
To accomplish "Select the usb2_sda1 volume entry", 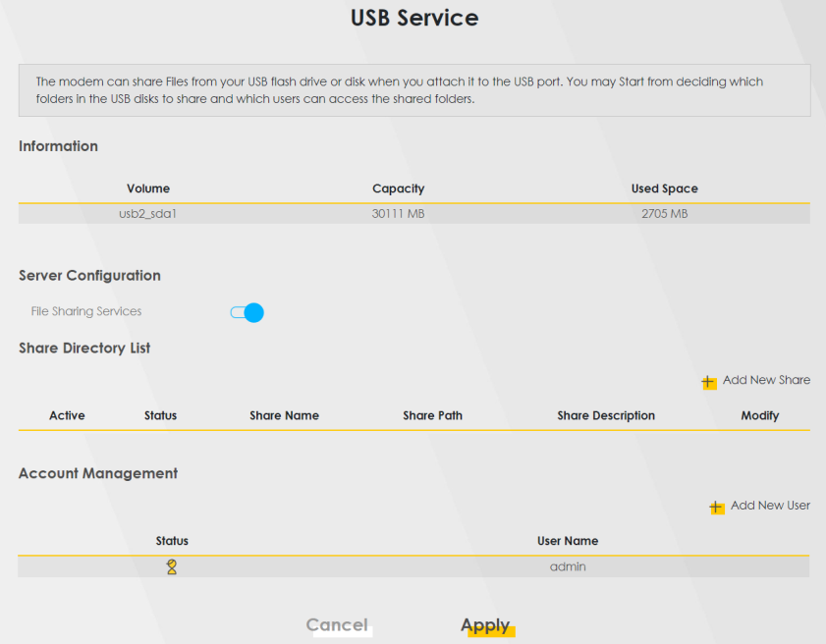I will tap(148, 213).
